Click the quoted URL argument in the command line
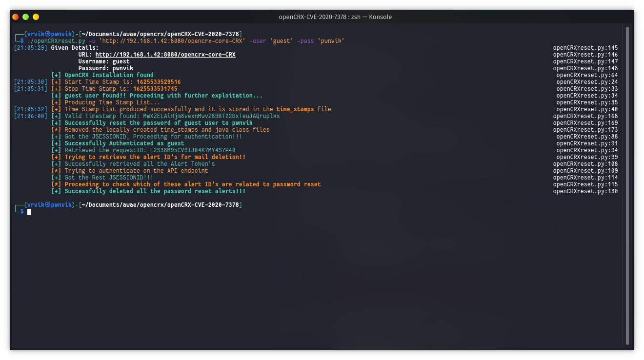This screenshot has width=644, height=360. click(x=172, y=41)
